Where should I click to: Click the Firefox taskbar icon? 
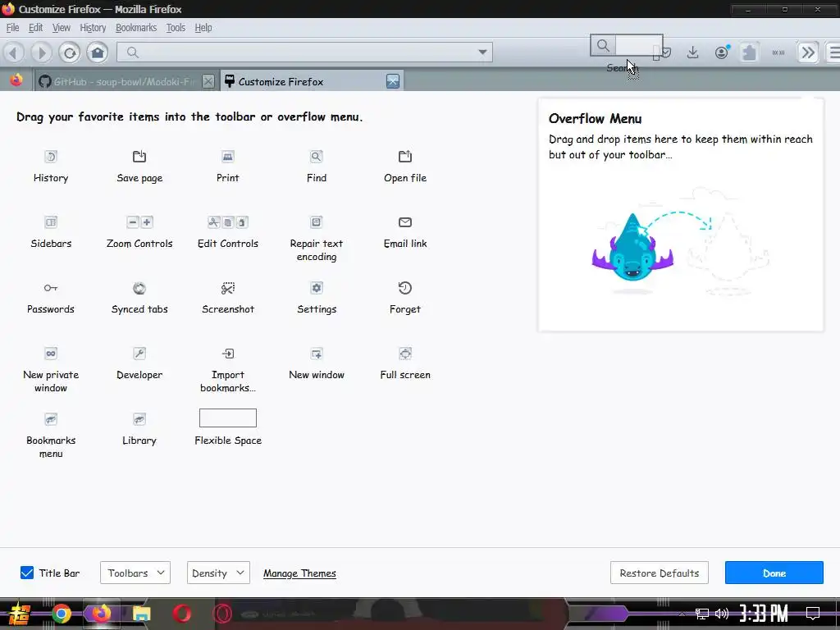click(x=101, y=614)
